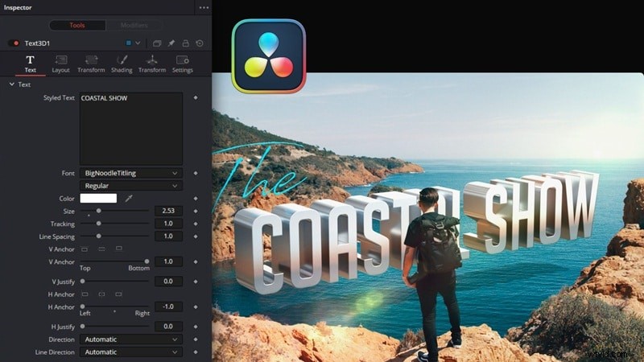644x362 pixels.
Task: Add keyframe for H Anchor
Action: pyautogui.click(x=196, y=306)
